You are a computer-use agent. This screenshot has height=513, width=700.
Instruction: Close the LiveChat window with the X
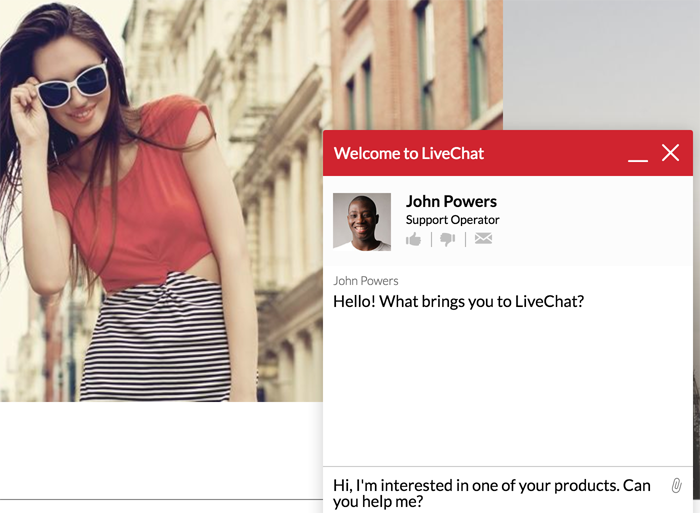[x=671, y=153]
